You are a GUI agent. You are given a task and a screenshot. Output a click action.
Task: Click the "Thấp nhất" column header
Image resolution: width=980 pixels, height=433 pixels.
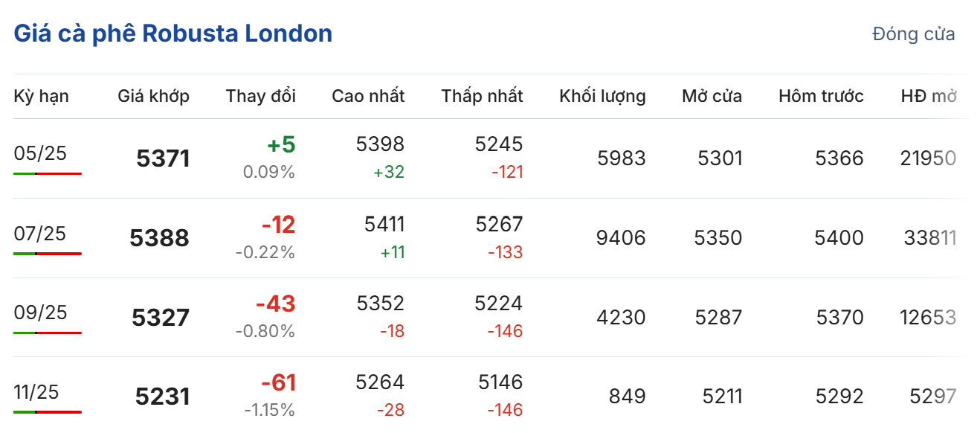(482, 96)
